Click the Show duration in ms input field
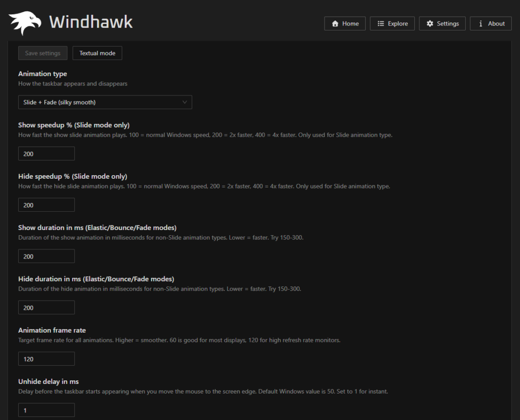The height and width of the screenshot is (420, 520). pyautogui.click(x=46, y=256)
